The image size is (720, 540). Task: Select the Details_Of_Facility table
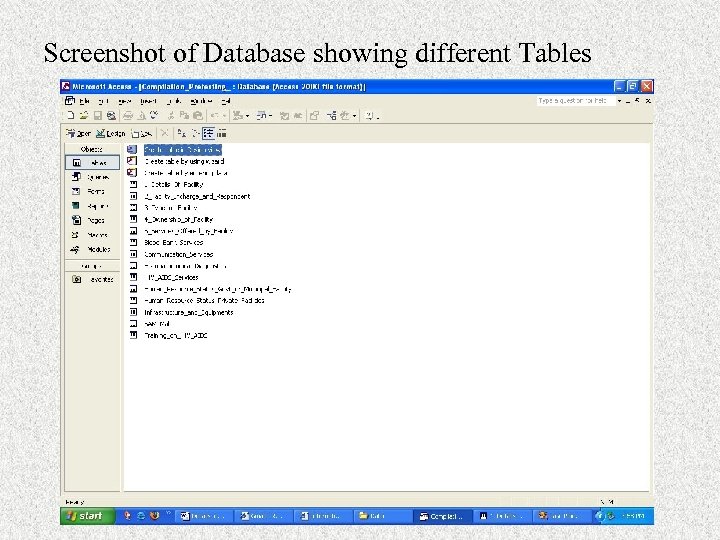coord(174,185)
